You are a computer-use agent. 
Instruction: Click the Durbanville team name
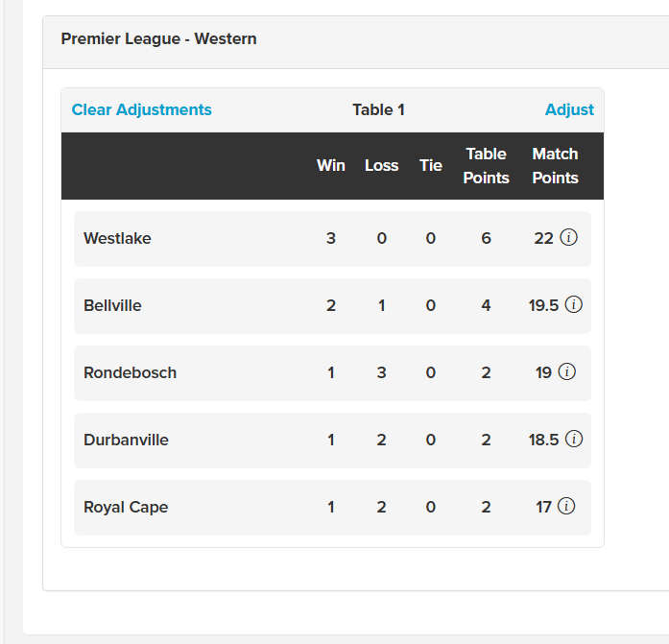(126, 440)
